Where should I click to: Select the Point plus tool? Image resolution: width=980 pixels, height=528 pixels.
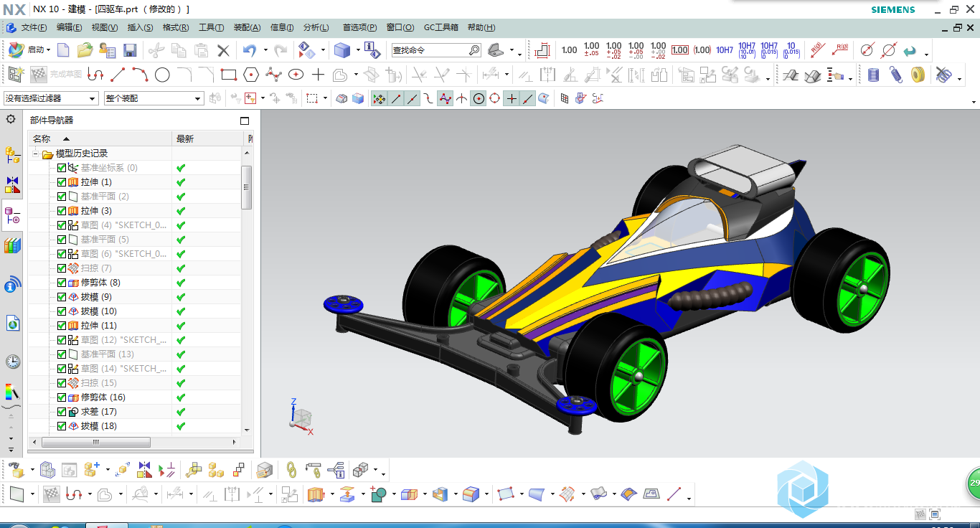point(318,74)
